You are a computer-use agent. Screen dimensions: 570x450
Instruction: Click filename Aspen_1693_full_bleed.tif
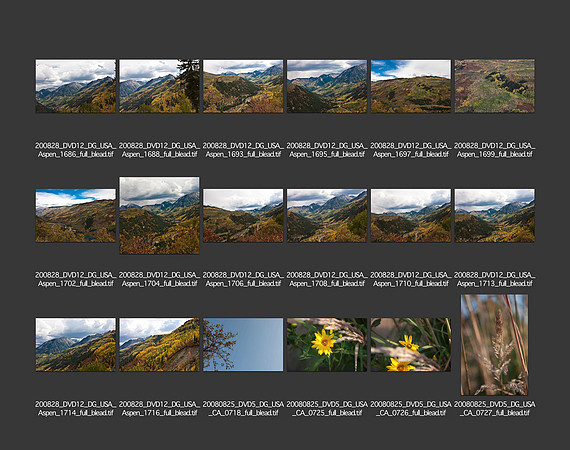(x=243, y=150)
